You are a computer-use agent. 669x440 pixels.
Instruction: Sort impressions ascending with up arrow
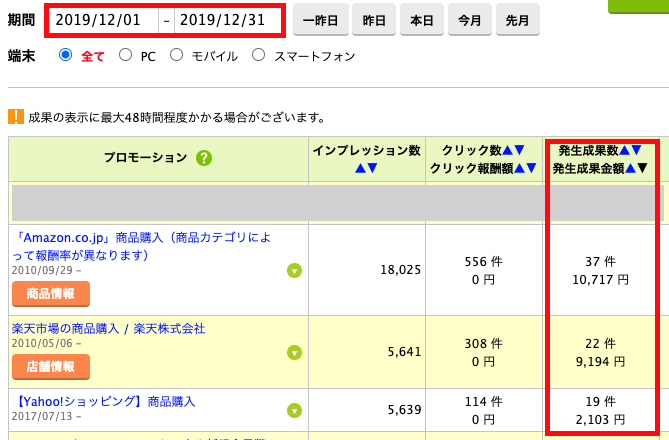[360, 168]
